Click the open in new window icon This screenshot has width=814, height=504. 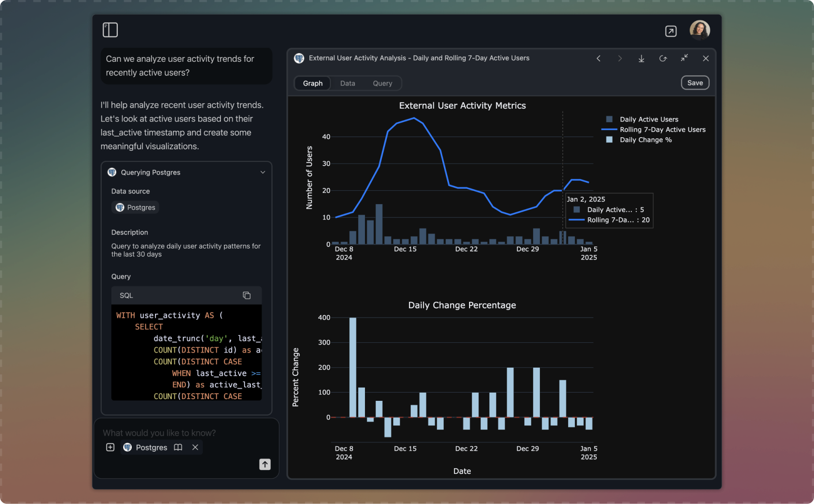(670, 31)
